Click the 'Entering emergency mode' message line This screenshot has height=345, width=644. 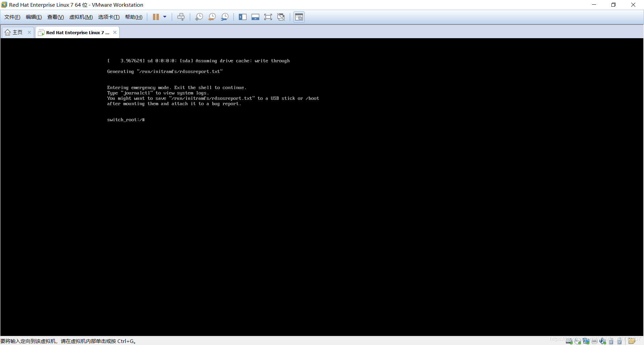tap(176, 87)
